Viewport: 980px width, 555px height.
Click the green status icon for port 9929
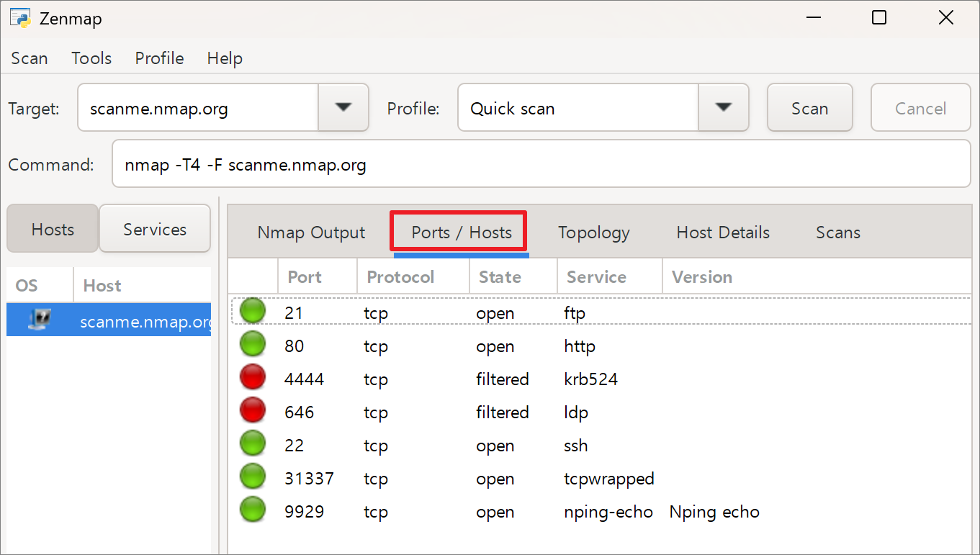click(x=253, y=510)
